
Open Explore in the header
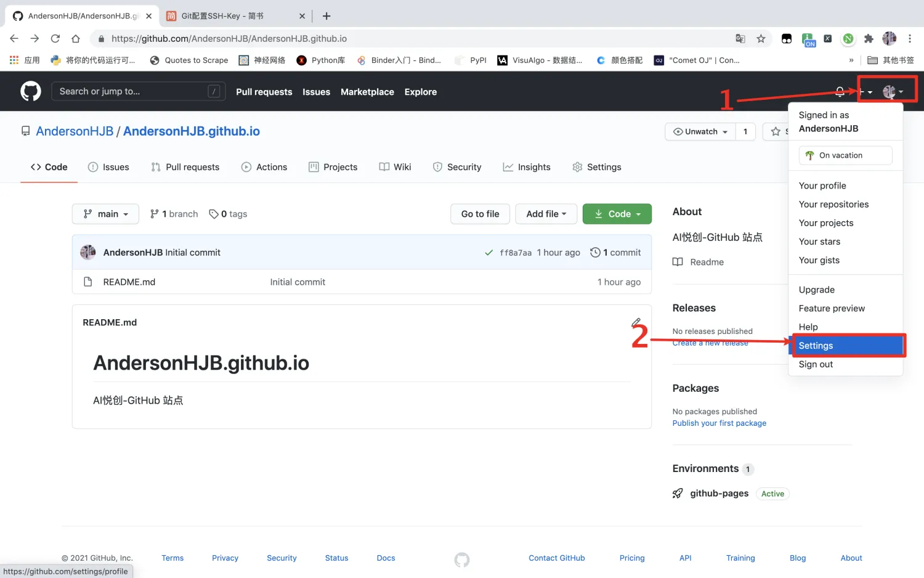pyautogui.click(x=421, y=92)
